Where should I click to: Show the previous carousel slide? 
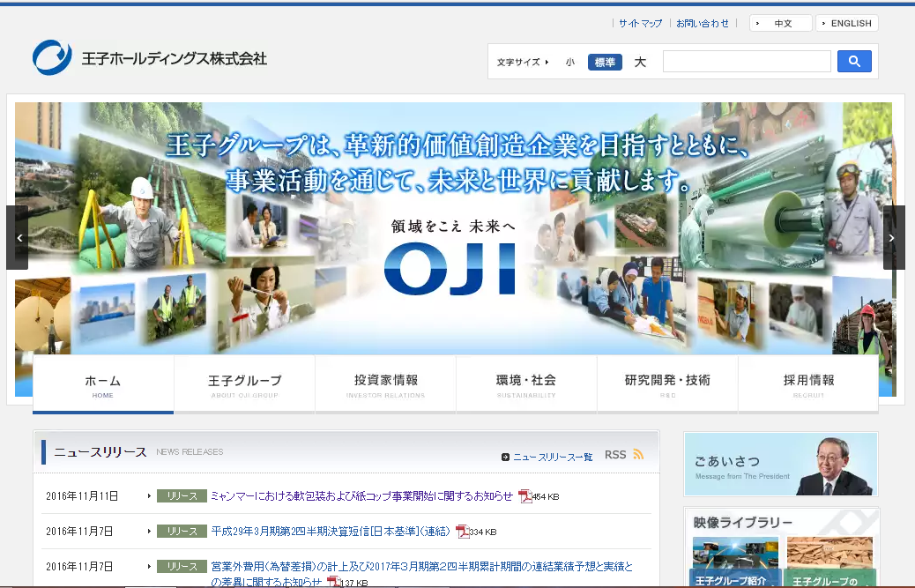[18, 237]
